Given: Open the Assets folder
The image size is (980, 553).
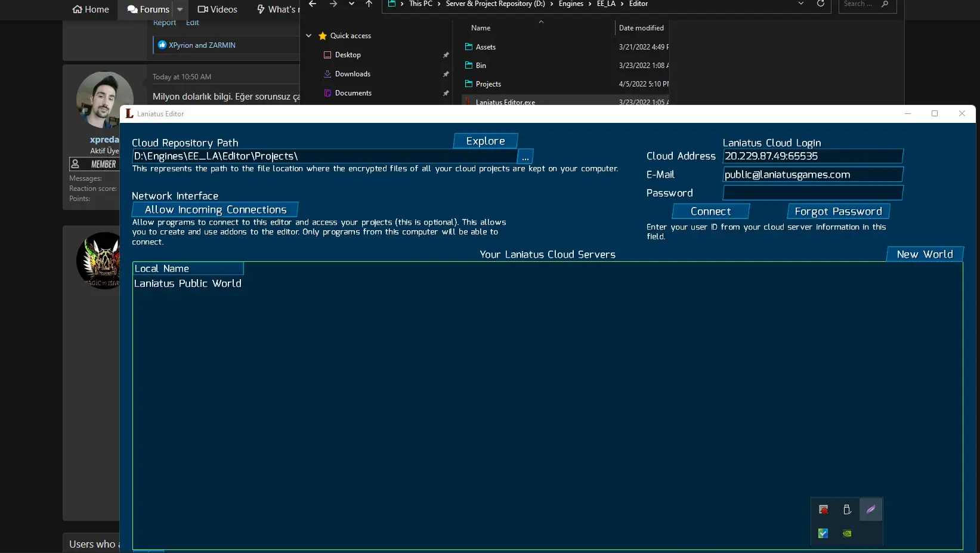Looking at the screenshot, I should (486, 47).
